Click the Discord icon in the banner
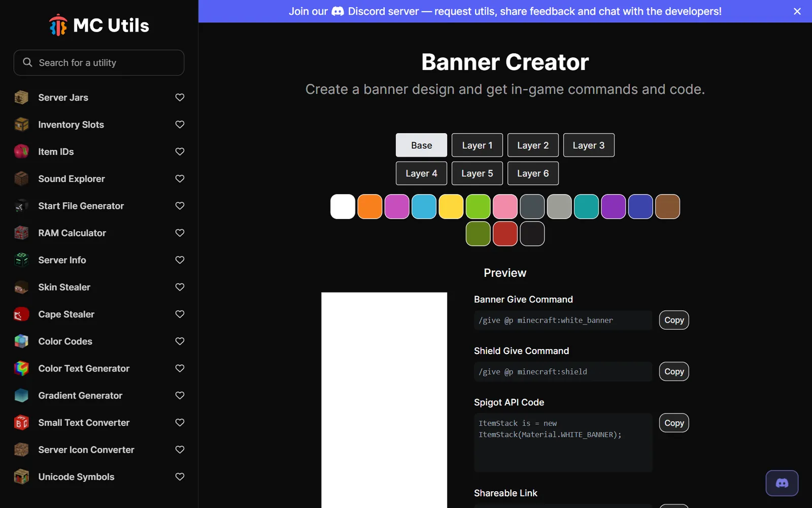The image size is (812, 508). click(x=337, y=11)
